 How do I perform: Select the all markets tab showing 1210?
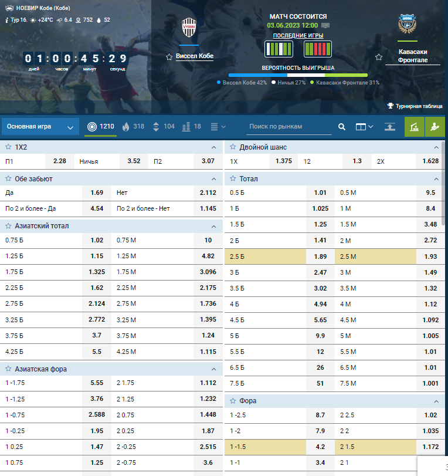[x=100, y=127]
